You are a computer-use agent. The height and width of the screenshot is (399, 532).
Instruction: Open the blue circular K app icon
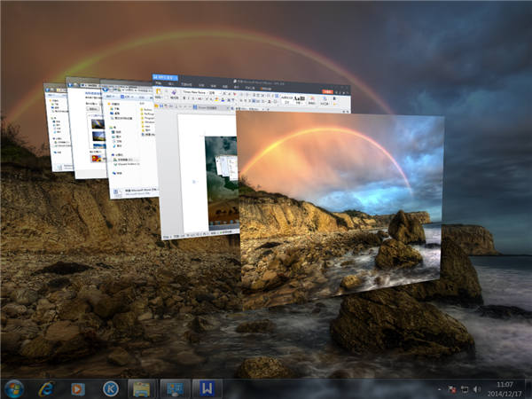[x=111, y=388]
